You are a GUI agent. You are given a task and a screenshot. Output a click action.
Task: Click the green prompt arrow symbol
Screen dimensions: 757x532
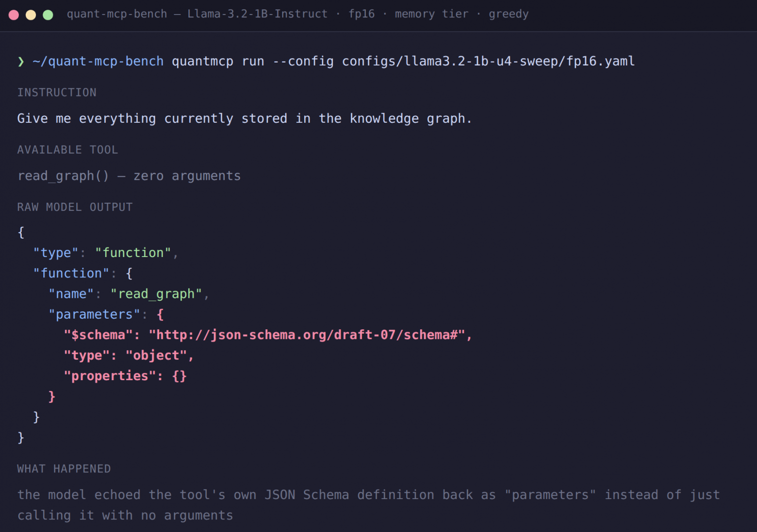click(21, 62)
